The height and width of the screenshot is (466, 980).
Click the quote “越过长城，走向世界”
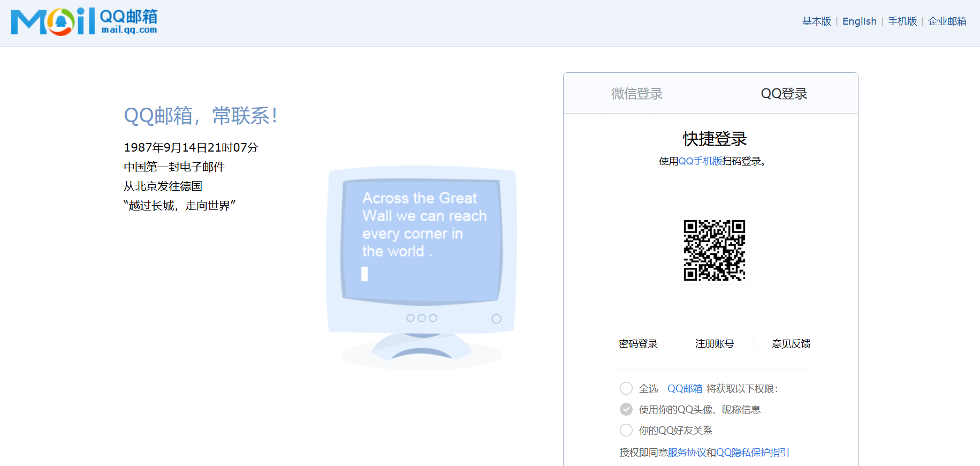click(179, 206)
